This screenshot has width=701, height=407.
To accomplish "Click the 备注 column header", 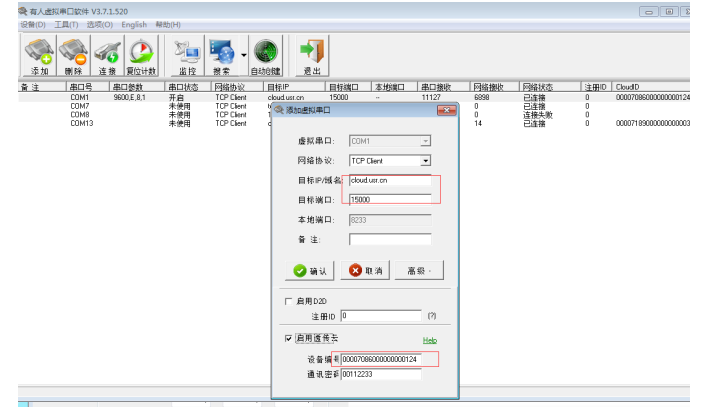I will pos(42,87).
